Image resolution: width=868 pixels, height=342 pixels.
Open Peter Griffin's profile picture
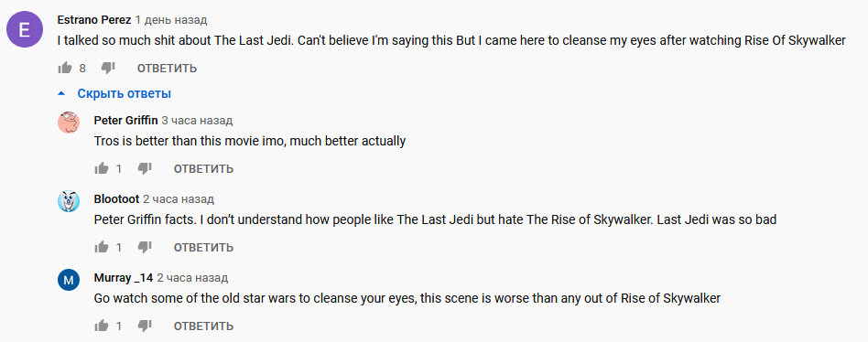point(69,122)
